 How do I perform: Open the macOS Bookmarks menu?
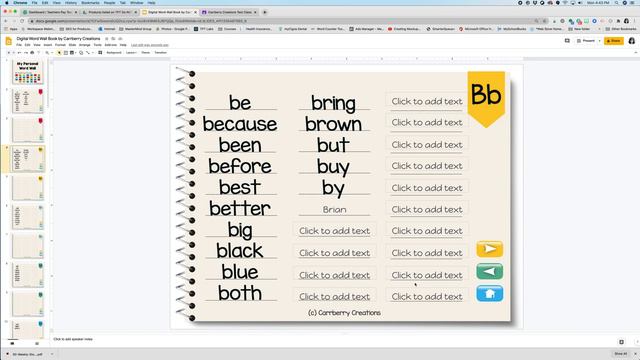pyautogui.click(x=90, y=2)
